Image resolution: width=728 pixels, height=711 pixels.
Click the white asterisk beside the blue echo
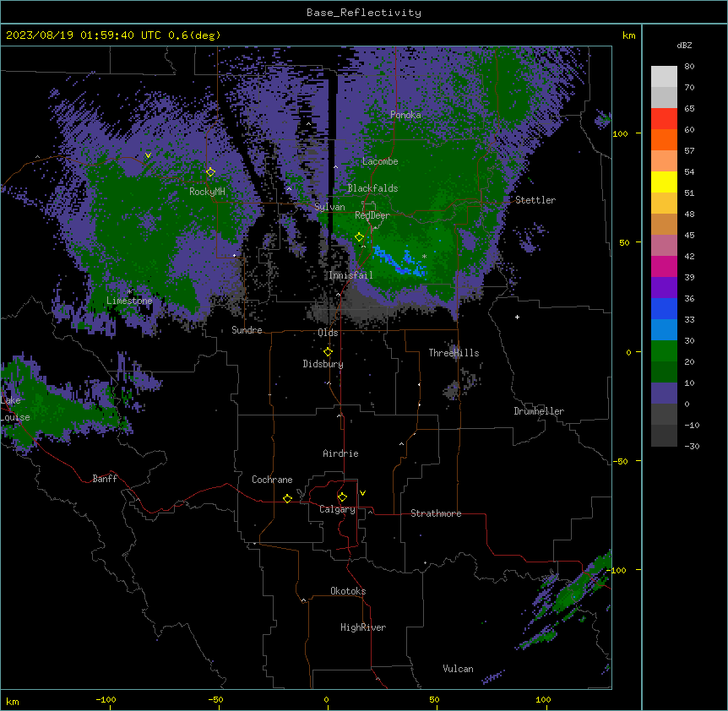pyautogui.click(x=424, y=256)
